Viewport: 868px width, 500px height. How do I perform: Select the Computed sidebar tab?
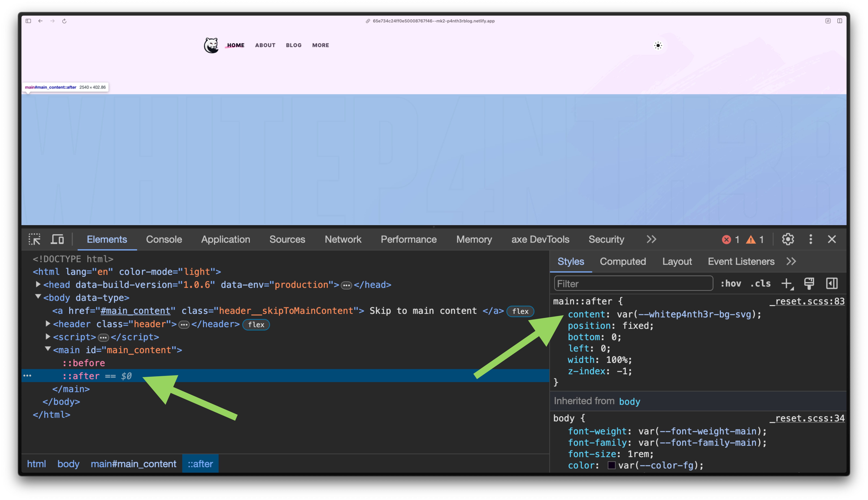623,261
